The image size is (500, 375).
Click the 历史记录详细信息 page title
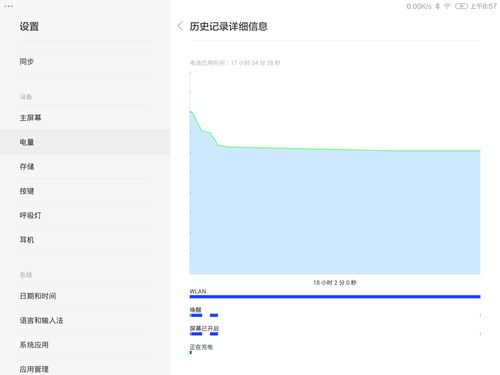pos(229,26)
